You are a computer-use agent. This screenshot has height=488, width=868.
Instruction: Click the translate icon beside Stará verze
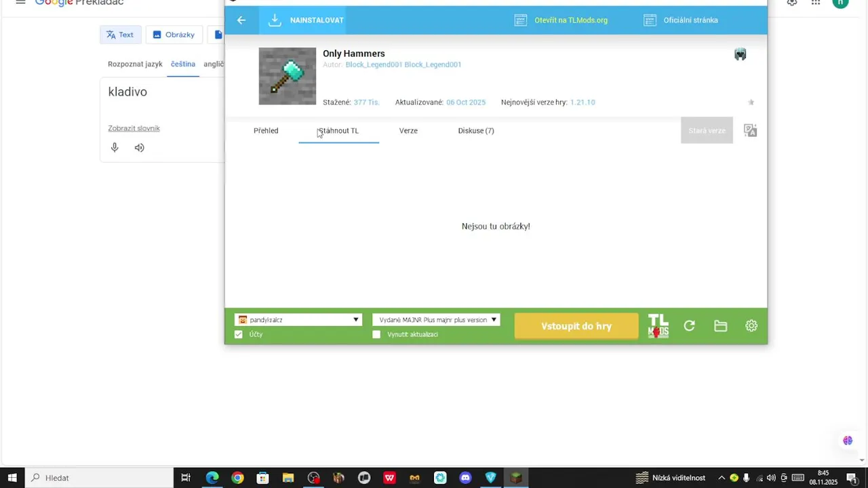coord(750,131)
